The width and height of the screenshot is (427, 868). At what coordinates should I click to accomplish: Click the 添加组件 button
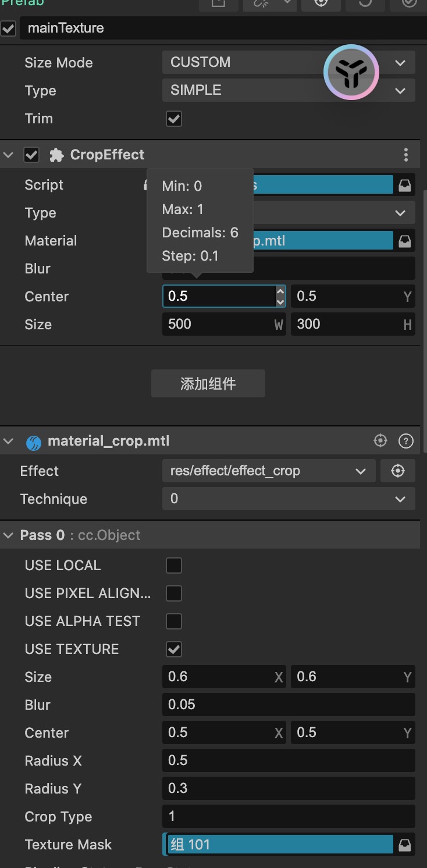pyautogui.click(x=208, y=383)
